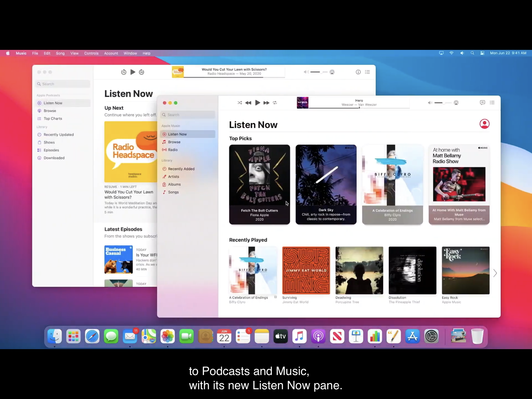Open the Radio Headspace artwork in Podcasts
The width and height of the screenshot is (532, 399).
click(x=131, y=152)
